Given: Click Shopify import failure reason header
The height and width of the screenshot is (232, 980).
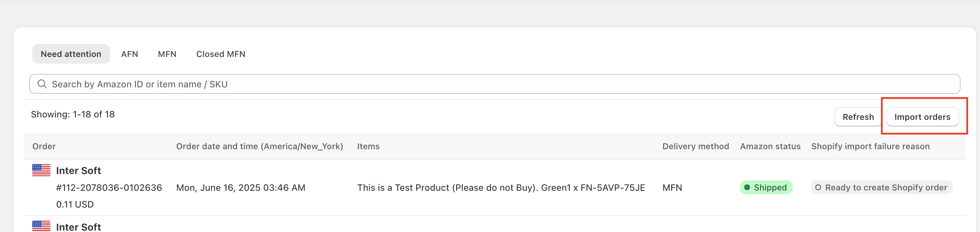Looking at the screenshot, I should [x=870, y=146].
